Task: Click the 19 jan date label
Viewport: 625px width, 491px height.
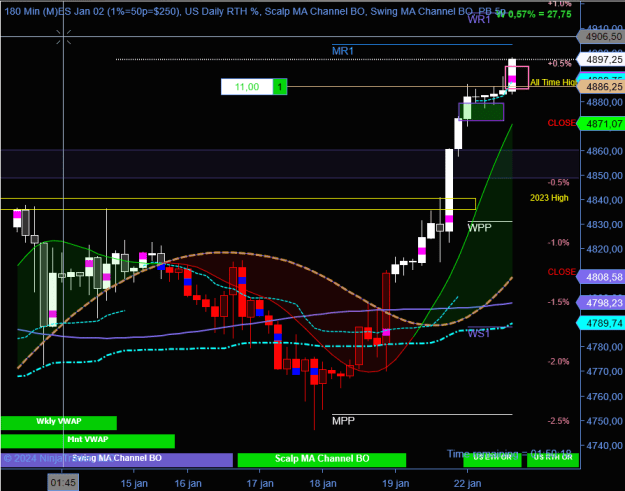Action: pyautogui.click(x=395, y=483)
